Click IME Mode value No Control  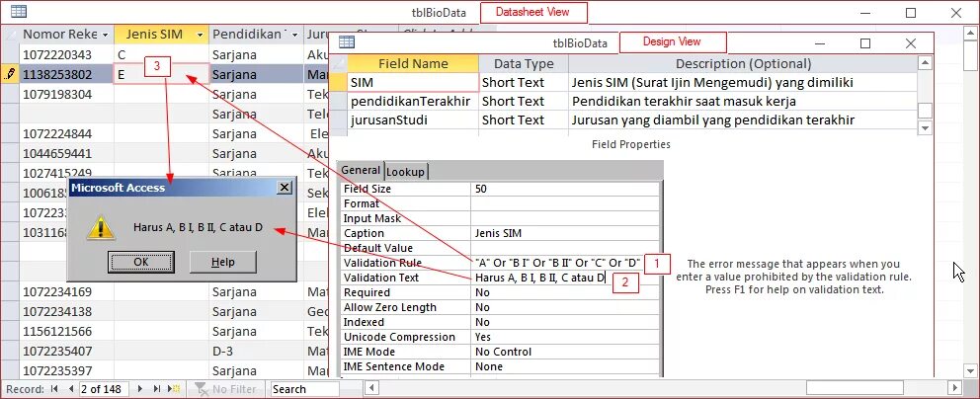pyautogui.click(x=565, y=353)
